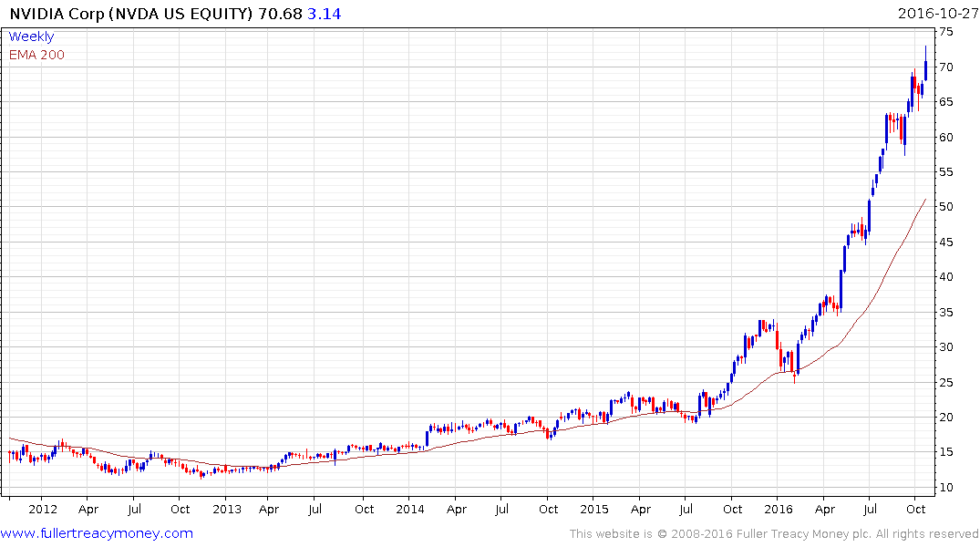The width and height of the screenshot is (980, 547).
Task: Select the 2013 year marker on time axis
Action: point(226,509)
